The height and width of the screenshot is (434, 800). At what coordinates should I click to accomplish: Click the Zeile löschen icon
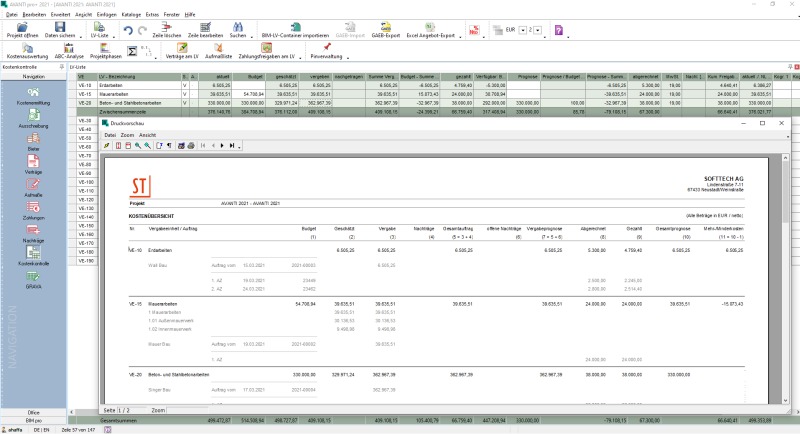point(167,30)
